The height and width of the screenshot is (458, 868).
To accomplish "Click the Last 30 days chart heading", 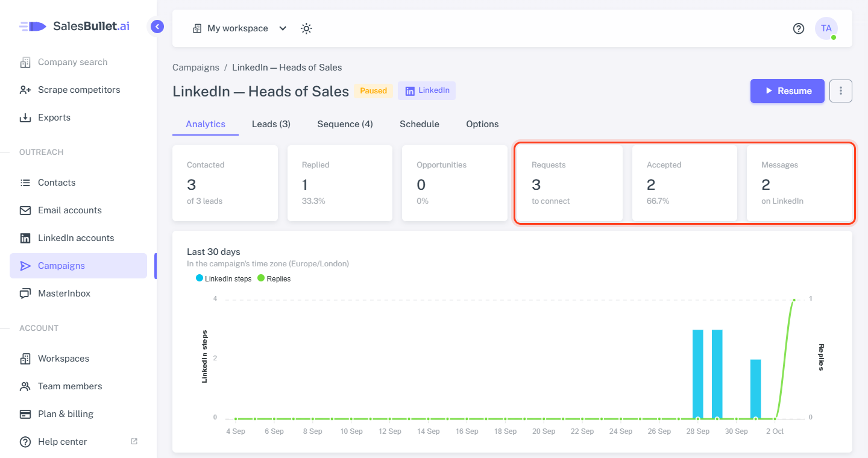I will tap(213, 252).
